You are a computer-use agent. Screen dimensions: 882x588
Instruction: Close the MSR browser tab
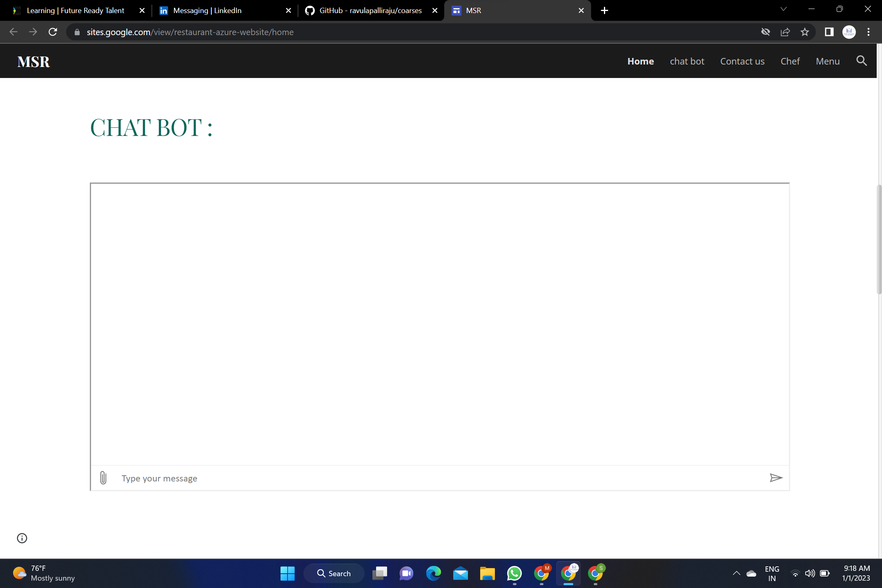coord(581,11)
